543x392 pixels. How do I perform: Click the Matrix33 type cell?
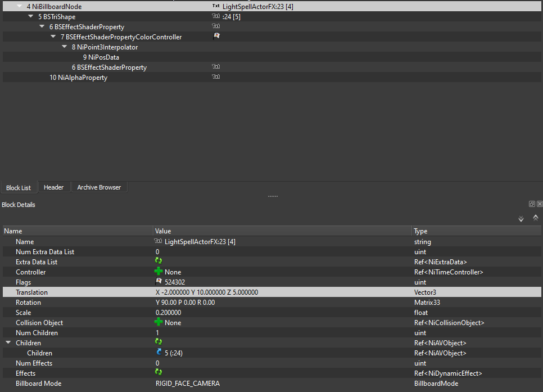point(427,302)
